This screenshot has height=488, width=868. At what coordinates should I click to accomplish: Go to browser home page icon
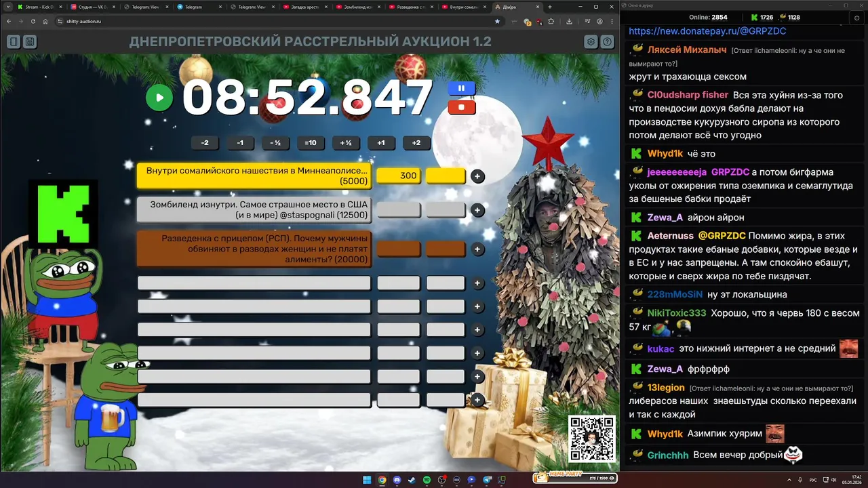[45, 21]
